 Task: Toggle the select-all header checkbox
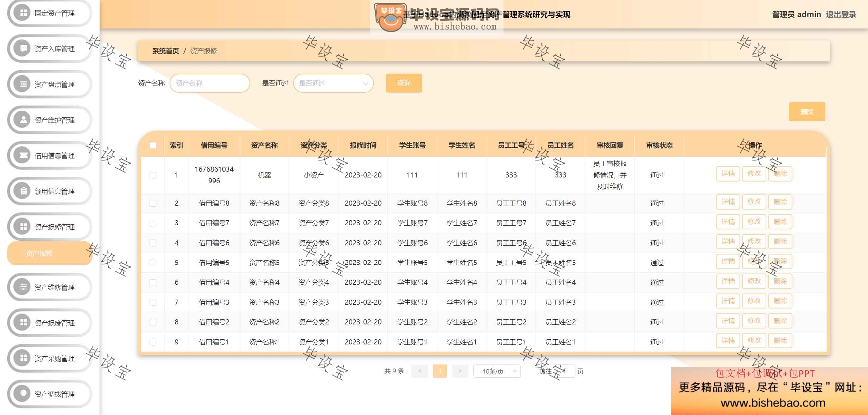coord(153,145)
